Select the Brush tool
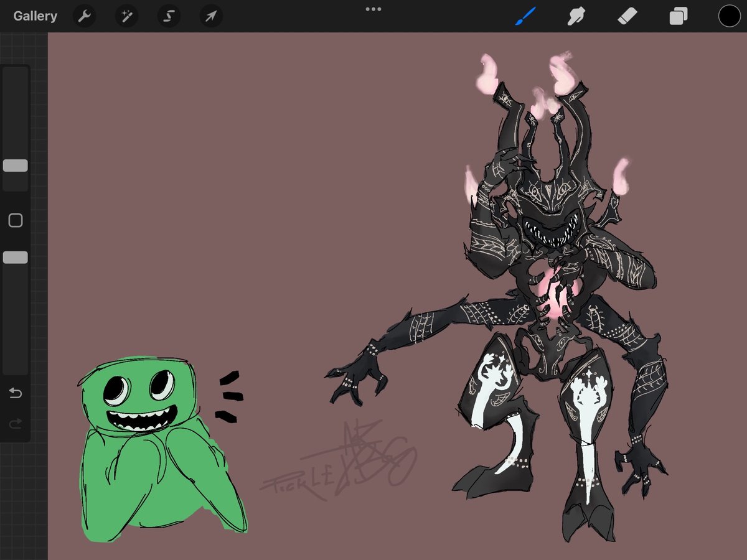The image size is (747, 560). pyautogui.click(x=525, y=16)
